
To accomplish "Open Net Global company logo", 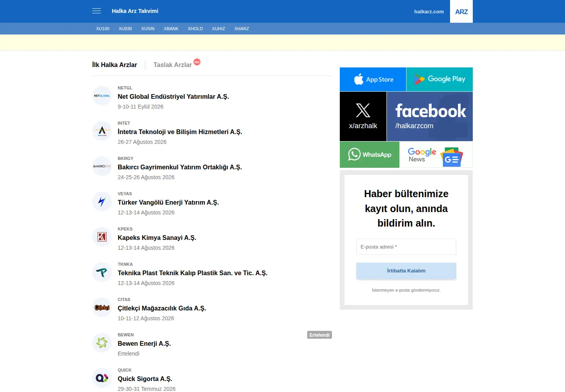I will [x=102, y=96].
